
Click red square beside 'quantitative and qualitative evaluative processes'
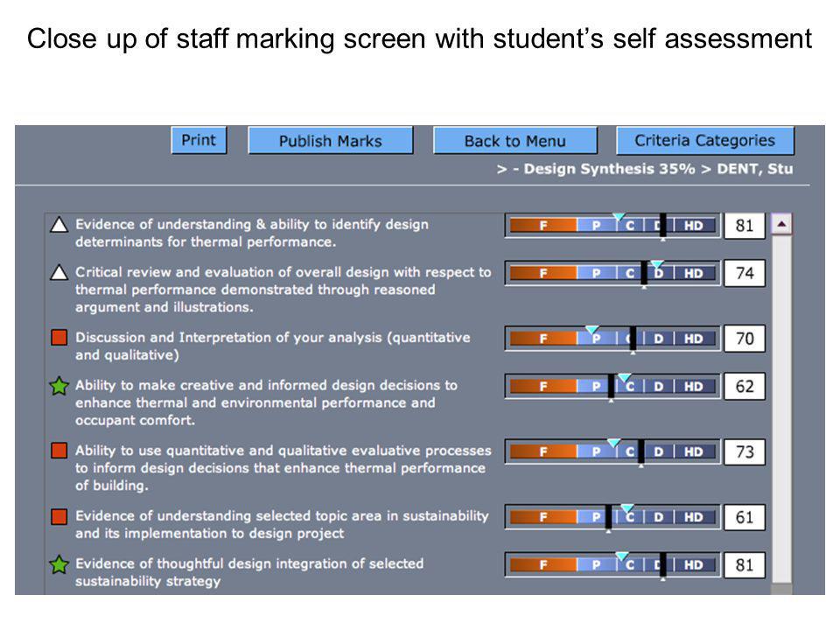(59, 451)
